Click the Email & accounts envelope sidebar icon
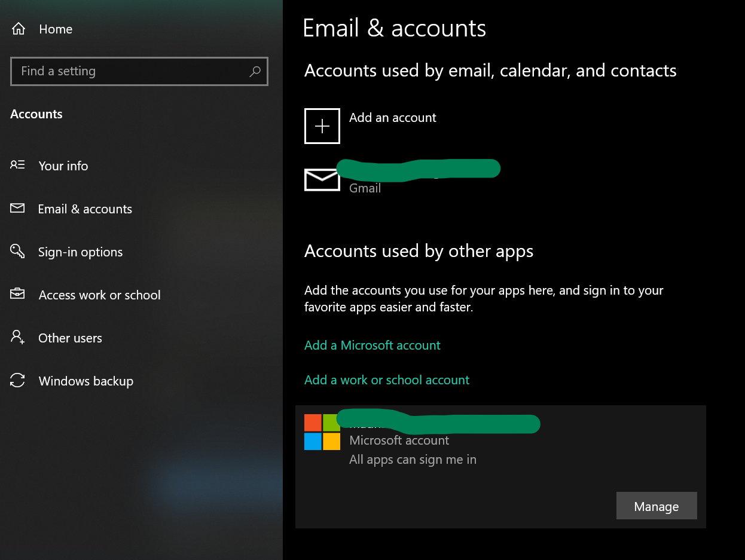The image size is (745, 560). [x=17, y=209]
